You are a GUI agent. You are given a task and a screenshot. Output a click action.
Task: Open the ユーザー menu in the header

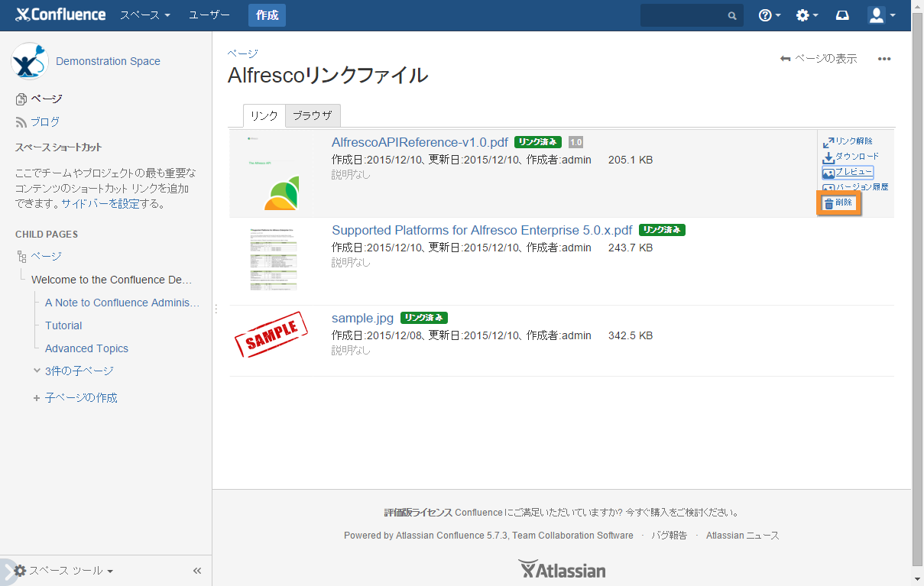tap(209, 15)
